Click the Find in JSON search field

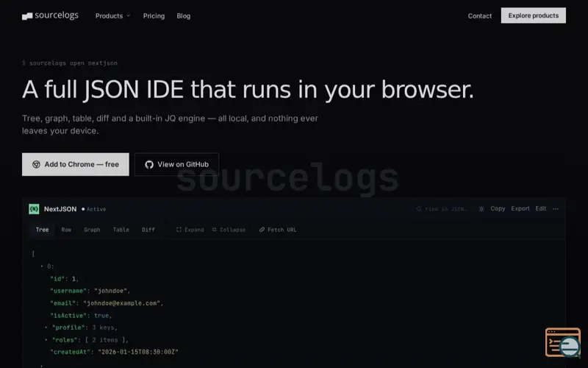442,209
